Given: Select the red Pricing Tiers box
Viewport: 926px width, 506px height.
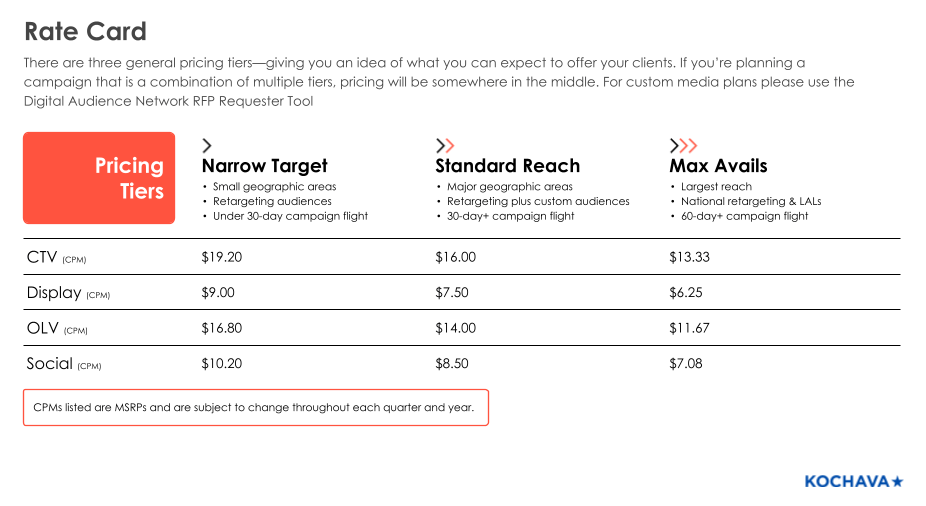Looking at the screenshot, I should 99,178.
